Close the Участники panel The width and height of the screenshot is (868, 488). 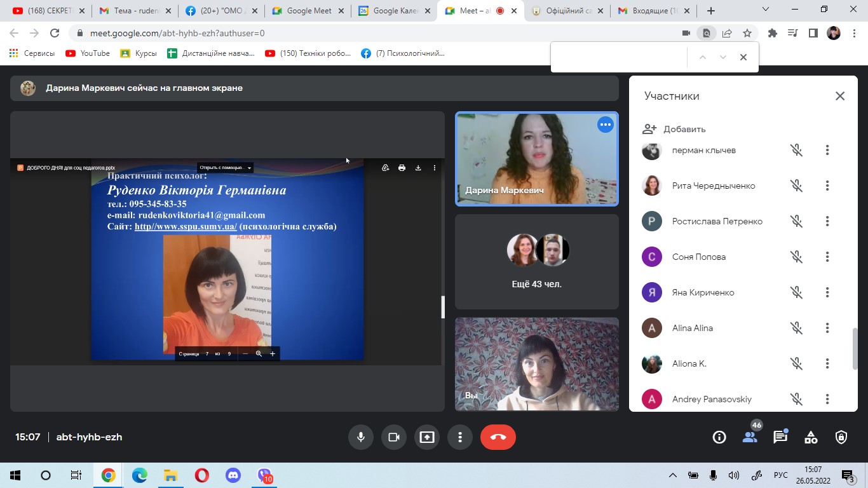[x=840, y=96]
